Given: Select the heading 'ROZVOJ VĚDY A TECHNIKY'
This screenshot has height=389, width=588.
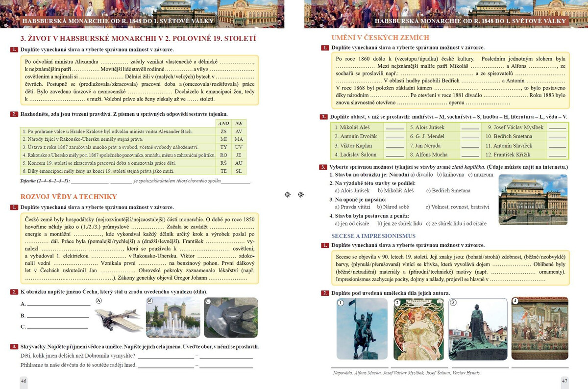Looking at the screenshot, I should pos(69,197).
